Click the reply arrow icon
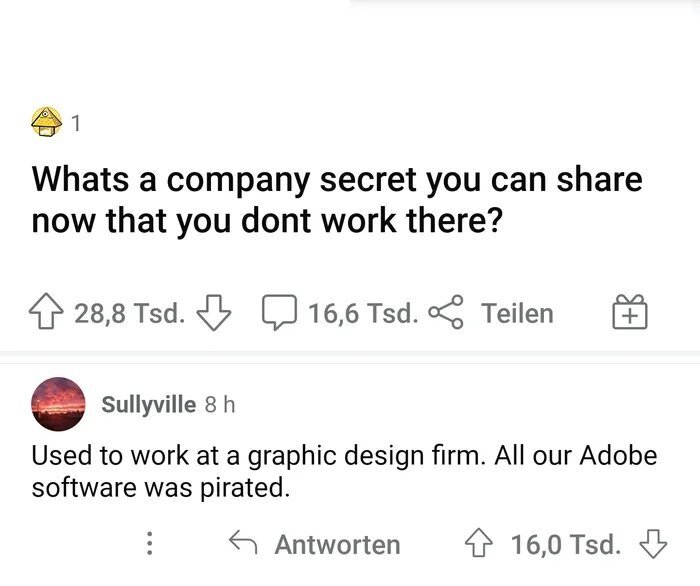700x586 pixels. (x=243, y=544)
